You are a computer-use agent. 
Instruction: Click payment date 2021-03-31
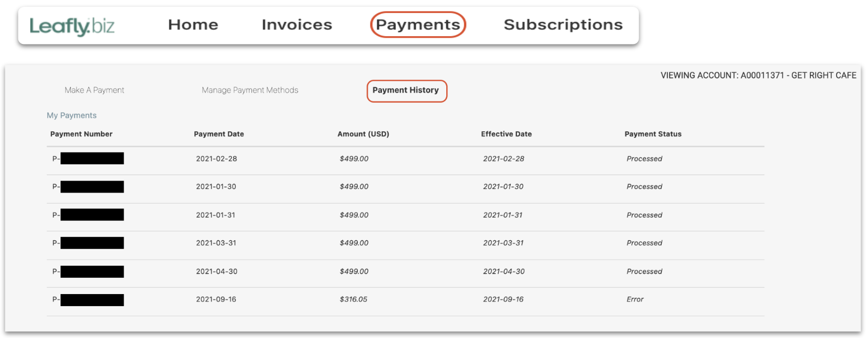216,243
